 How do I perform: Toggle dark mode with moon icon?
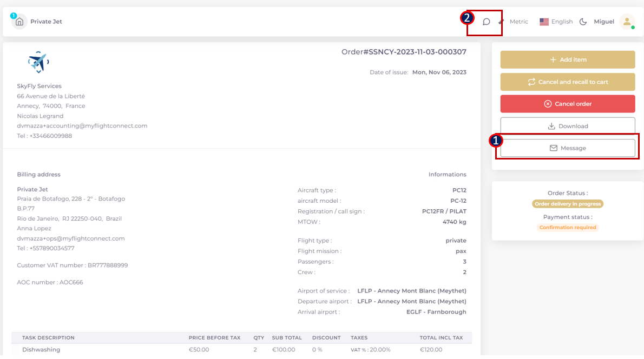click(583, 22)
